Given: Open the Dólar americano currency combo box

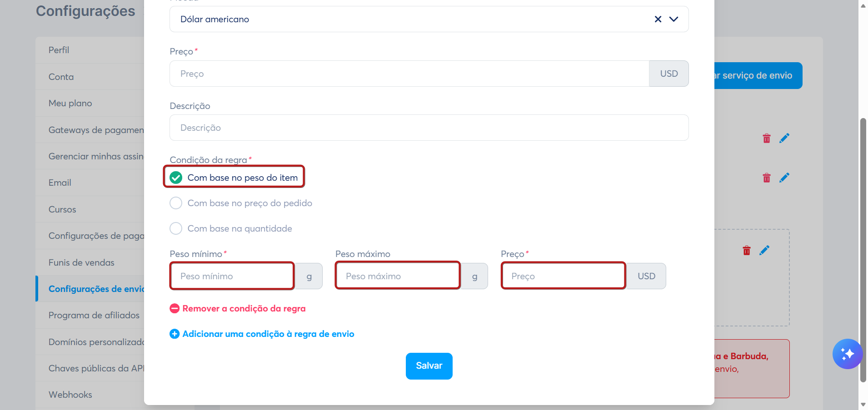Looking at the screenshot, I should (429, 19).
